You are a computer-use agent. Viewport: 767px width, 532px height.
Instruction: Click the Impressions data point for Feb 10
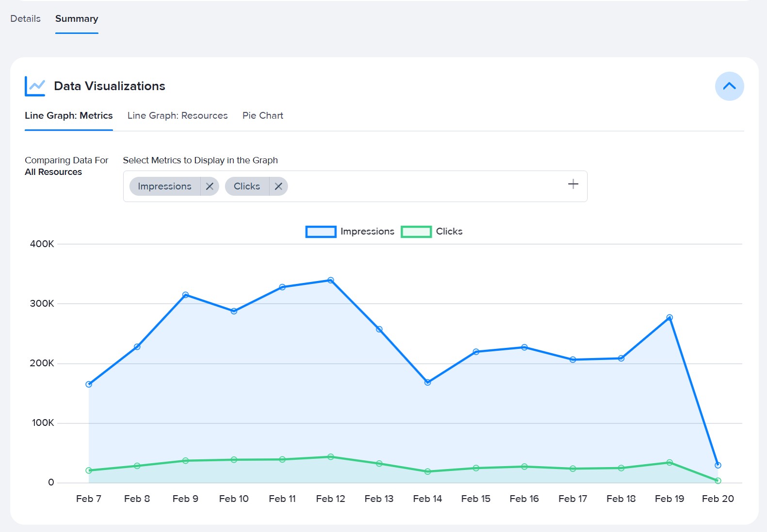pos(234,311)
